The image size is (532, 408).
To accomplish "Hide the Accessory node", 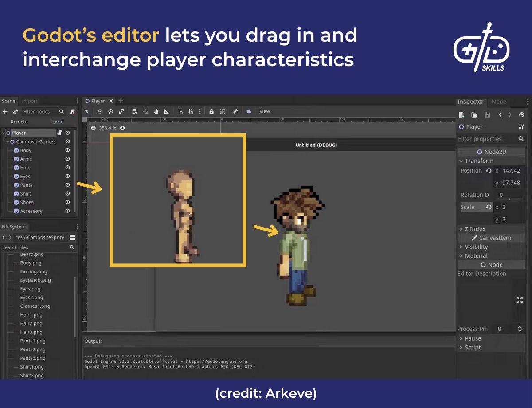I will (67, 211).
